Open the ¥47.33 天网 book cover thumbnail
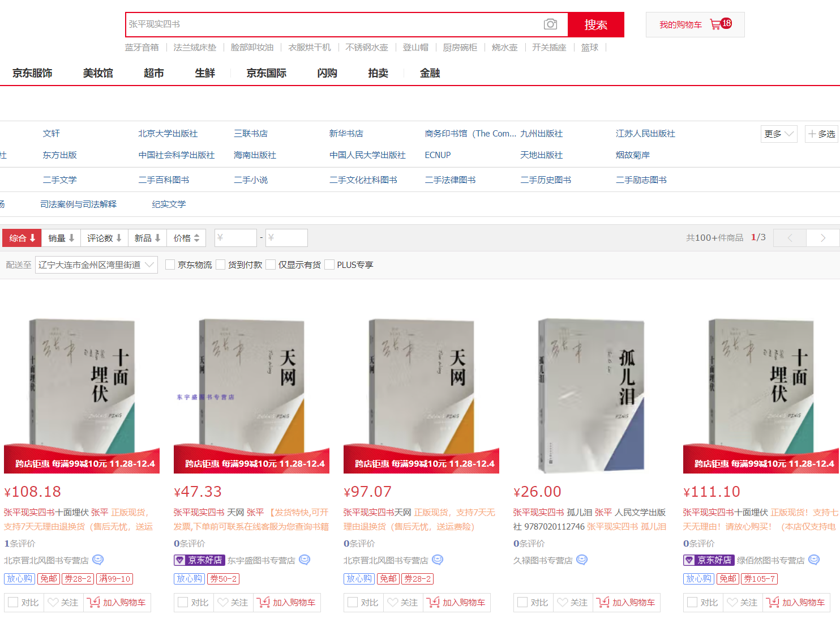Image resolution: width=840 pixels, height=631 pixels. (x=251, y=395)
